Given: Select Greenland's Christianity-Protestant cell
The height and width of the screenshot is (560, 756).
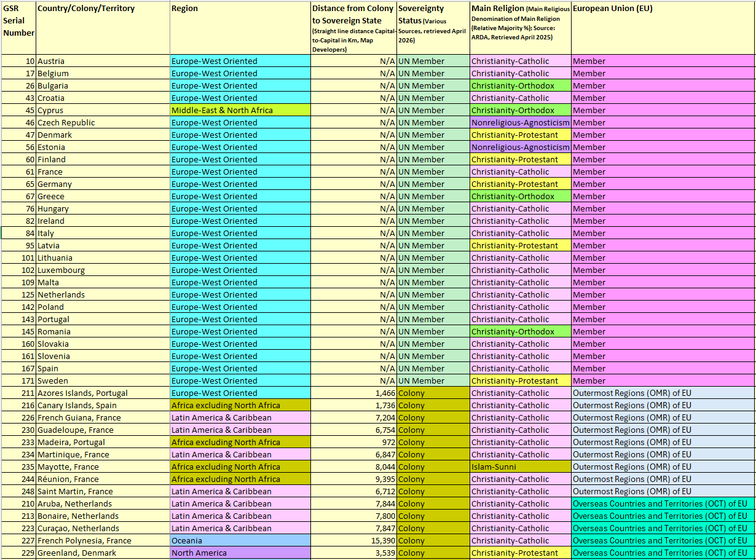Looking at the screenshot, I should (521, 553).
